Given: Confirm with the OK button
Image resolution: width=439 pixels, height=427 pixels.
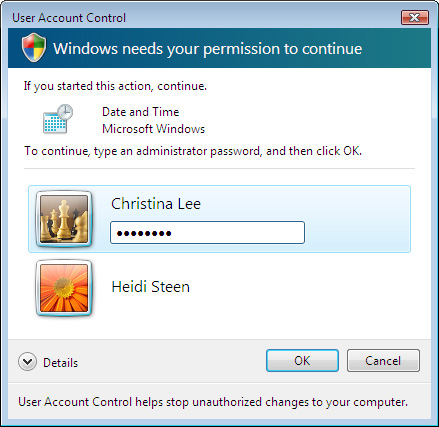Looking at the screenshot, I should [302, 360].
